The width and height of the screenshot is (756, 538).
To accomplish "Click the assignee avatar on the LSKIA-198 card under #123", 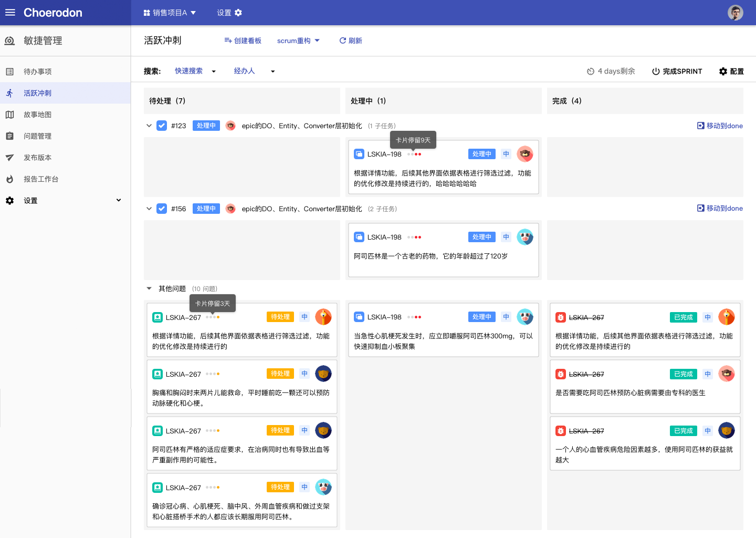I will (525, 154).
